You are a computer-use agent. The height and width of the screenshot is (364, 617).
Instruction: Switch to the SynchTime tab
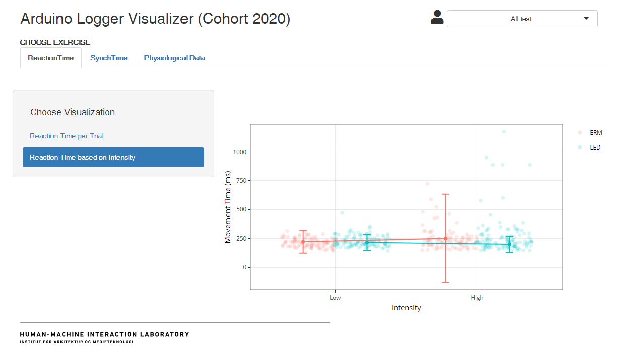tap(108, 58)
